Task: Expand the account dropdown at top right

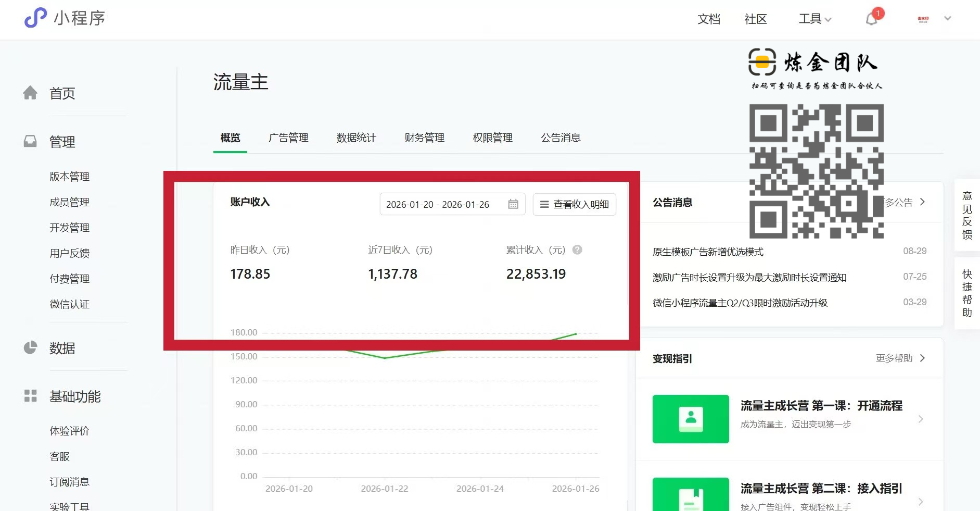Action: click(948, 18)
